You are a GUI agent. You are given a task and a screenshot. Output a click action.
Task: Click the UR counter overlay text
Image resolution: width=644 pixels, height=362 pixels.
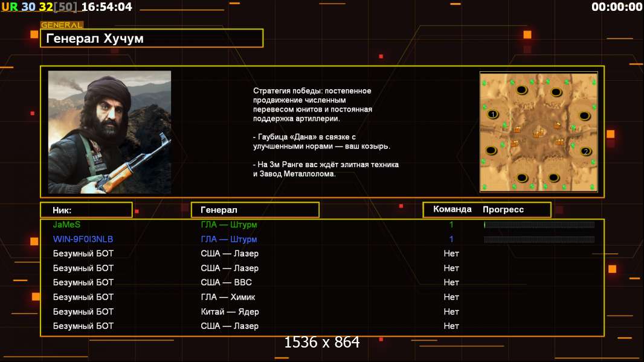[x=10, y=7]
